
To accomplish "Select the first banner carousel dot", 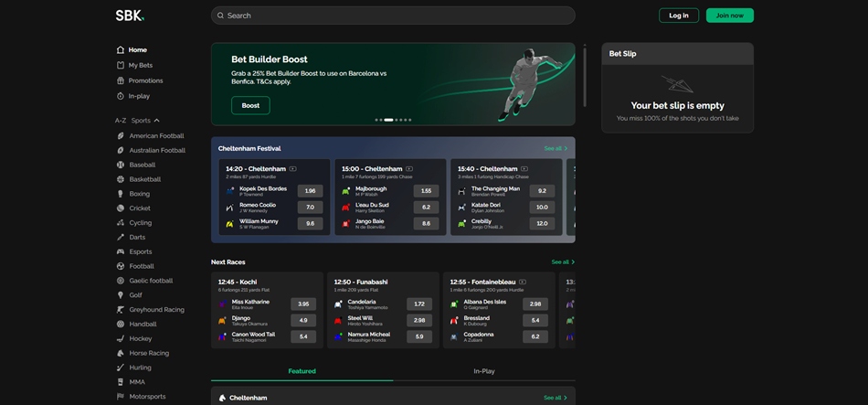I will point(376,120).
